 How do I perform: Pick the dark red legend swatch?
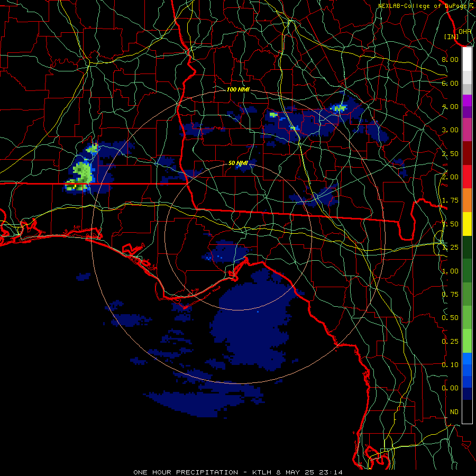pos(467,153)
